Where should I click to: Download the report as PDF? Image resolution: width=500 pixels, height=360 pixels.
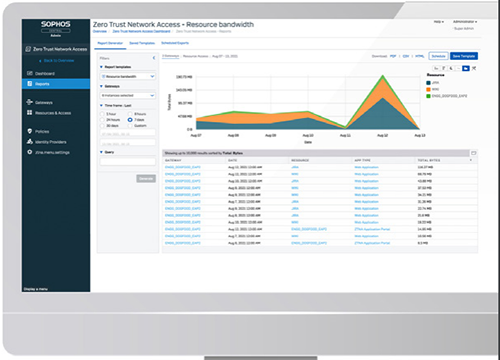[393, 56]
